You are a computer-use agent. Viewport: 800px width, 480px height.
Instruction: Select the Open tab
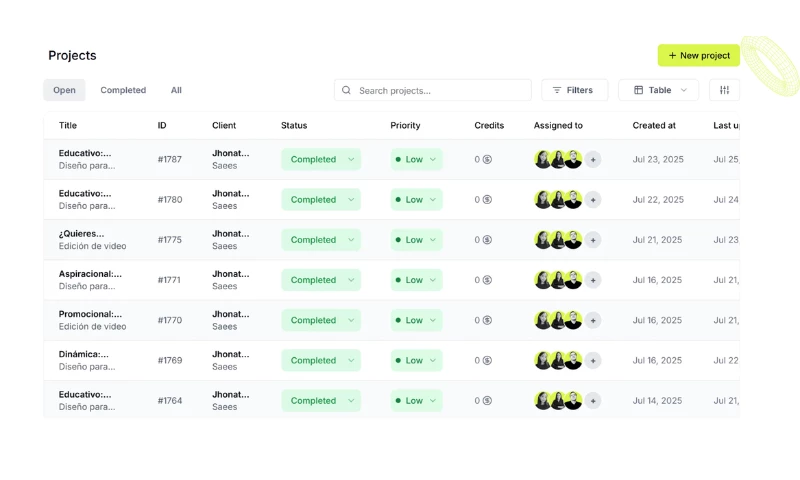pyautogui.click(x=64, y=90)
